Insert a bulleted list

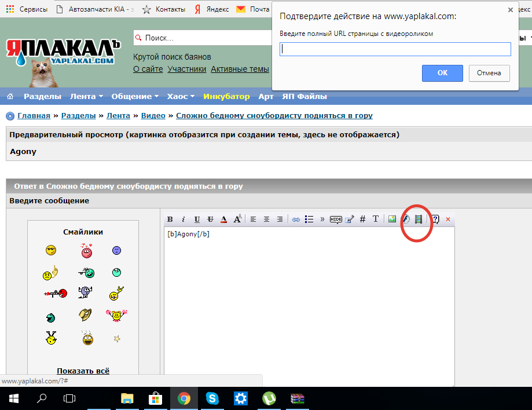[x=309, y=219]
